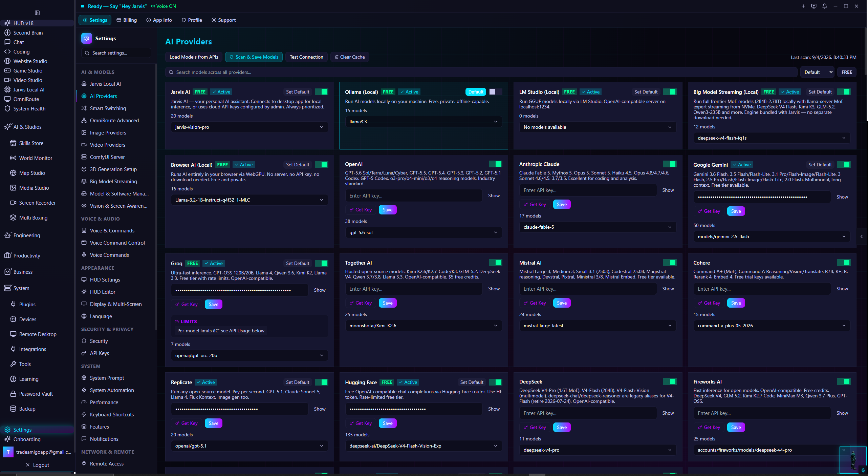Click the sidebar collapse panel icon
The image size is (868, 476).
[x=37, y=13]
